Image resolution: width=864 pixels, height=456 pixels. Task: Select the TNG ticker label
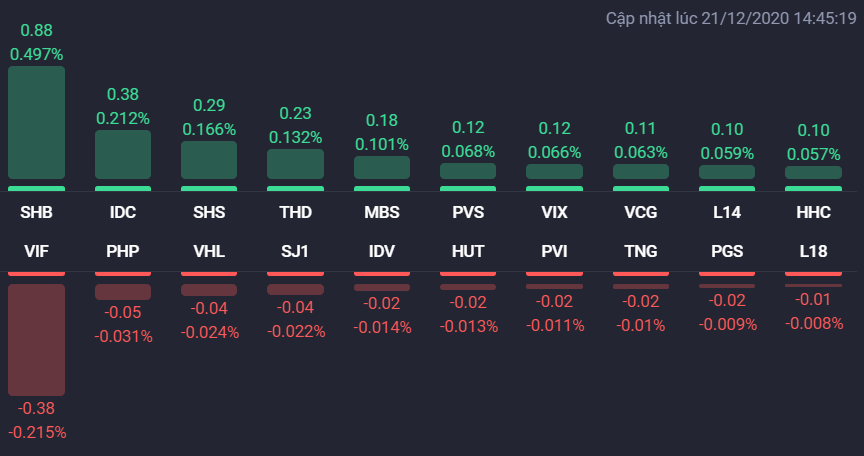coord(640,251)
